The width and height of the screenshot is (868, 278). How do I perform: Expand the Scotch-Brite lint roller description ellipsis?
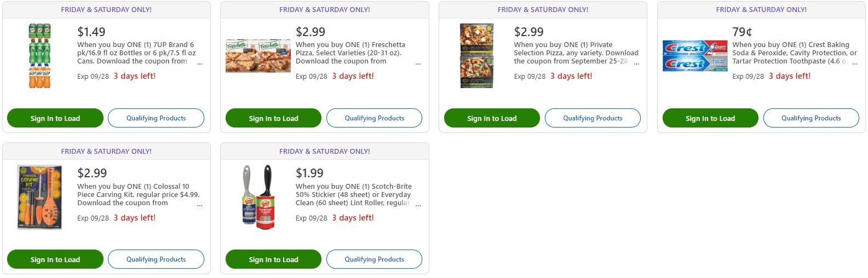tap(418, 206)
